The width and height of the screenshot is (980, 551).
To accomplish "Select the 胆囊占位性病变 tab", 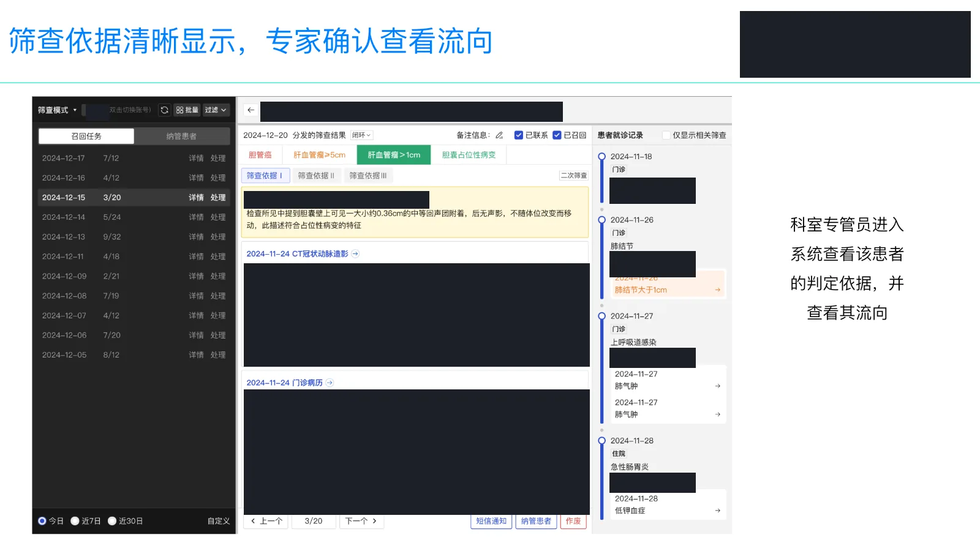I will [469, 155].
